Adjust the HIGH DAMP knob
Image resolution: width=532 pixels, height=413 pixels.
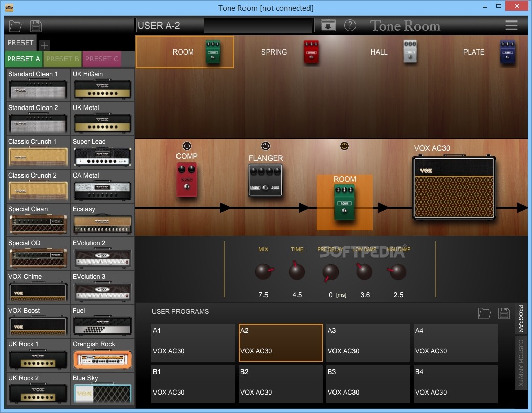pyautogui.click(x=397, y=271)
